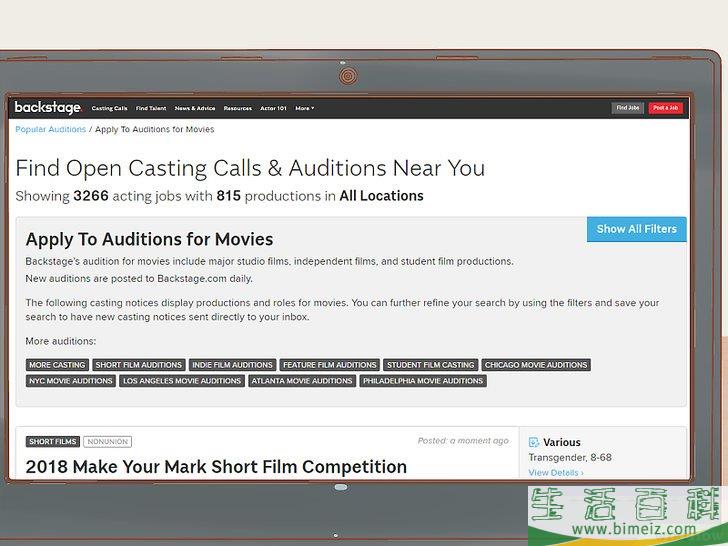Click the 'Various' role title

pyautogui.click(x=562, y=442)
